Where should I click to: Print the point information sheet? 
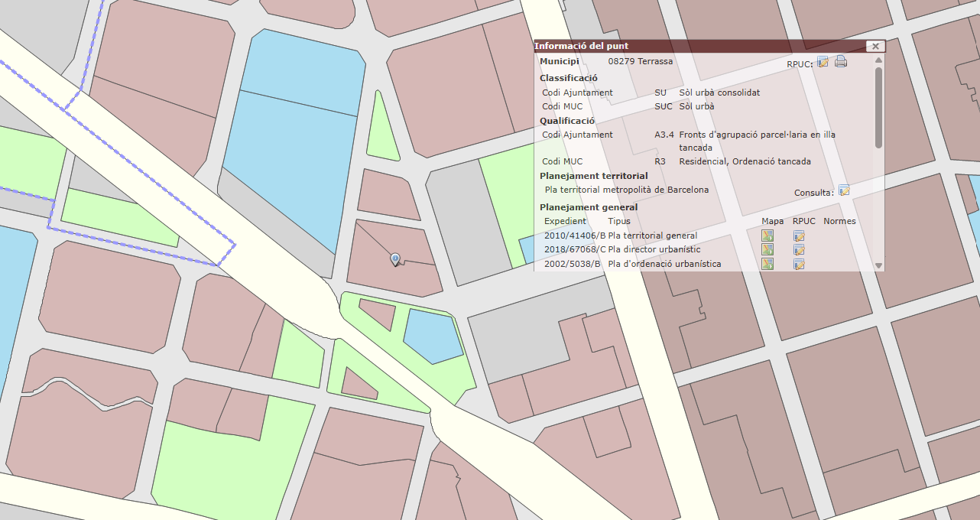[841, 62]
